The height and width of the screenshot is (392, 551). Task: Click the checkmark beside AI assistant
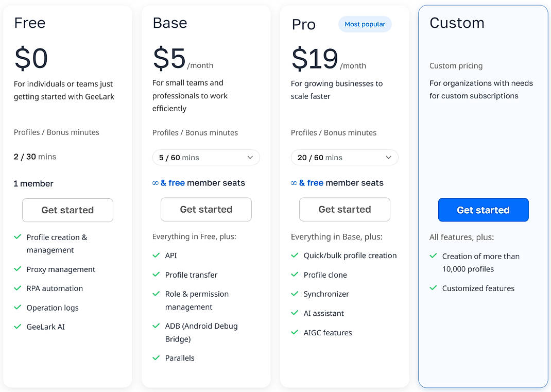[x=295, y=313]
